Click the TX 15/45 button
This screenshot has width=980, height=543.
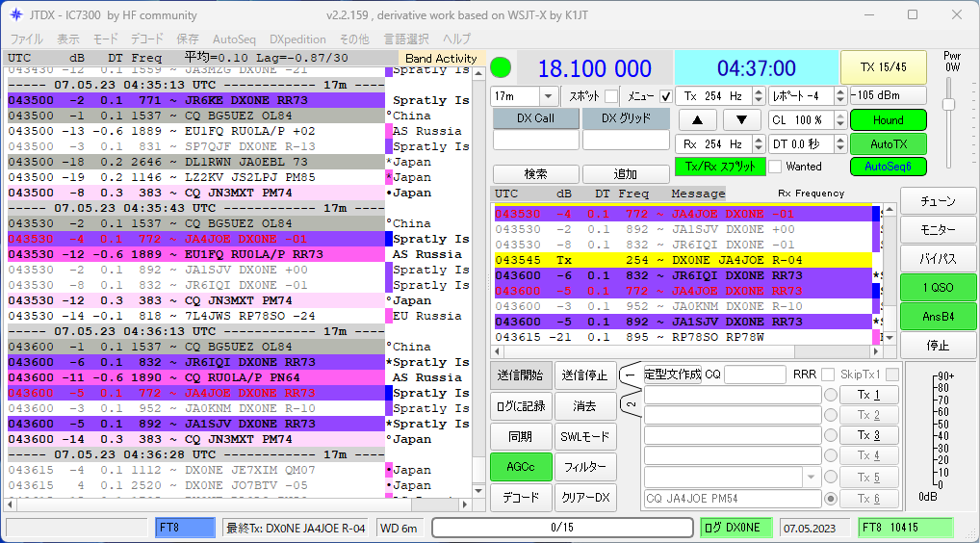[883, 67]
